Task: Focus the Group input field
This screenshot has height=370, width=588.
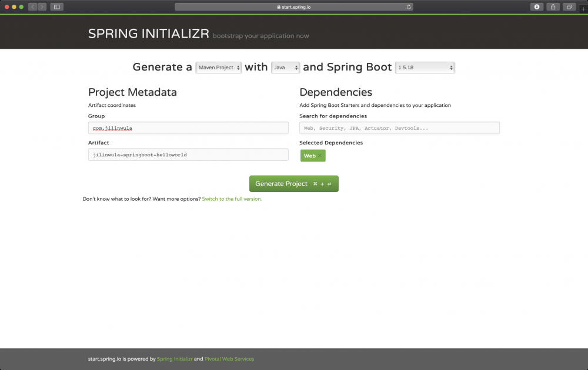Action: [188, 128]
